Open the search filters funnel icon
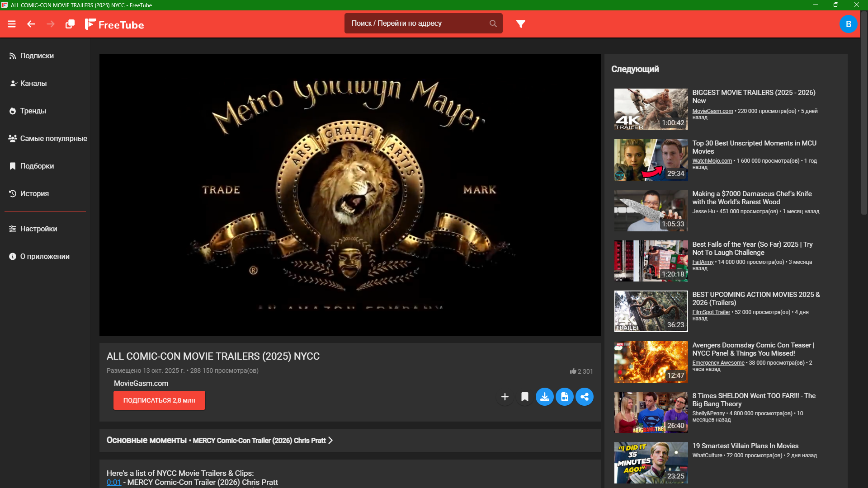 click(x=521, y=23)
